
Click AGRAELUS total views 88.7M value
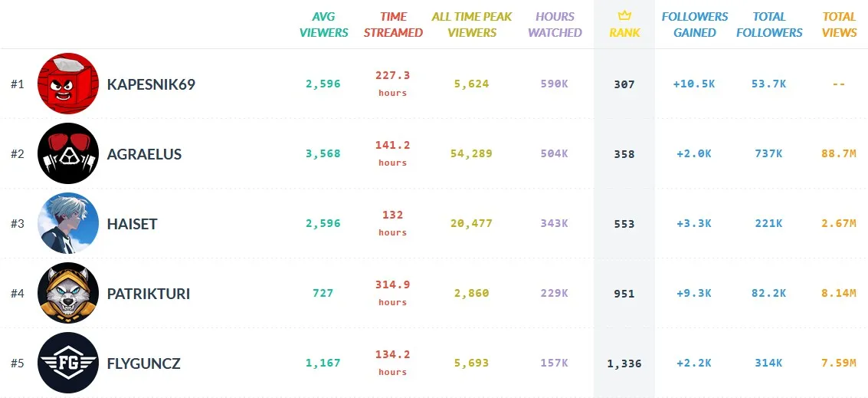[x=839, y=154]
